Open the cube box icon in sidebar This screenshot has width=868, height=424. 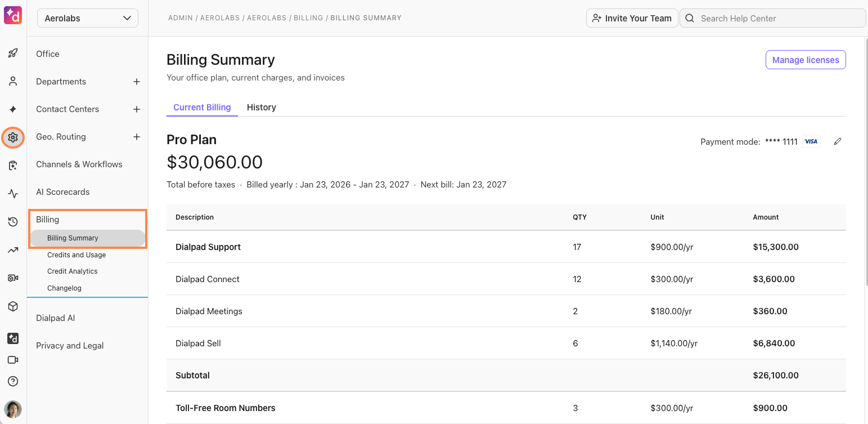pos(13,306)
